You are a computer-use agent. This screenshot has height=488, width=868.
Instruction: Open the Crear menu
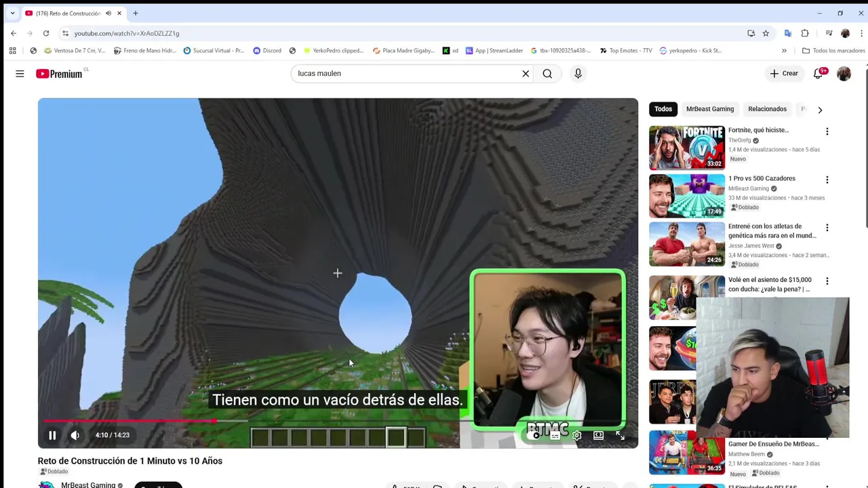(x=784, y=73)
